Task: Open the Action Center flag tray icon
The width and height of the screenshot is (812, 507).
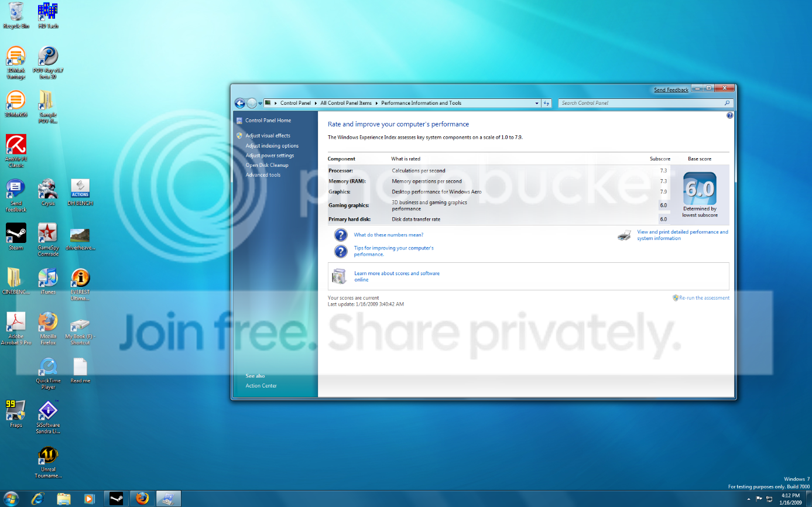Action: tap(759, 499)
